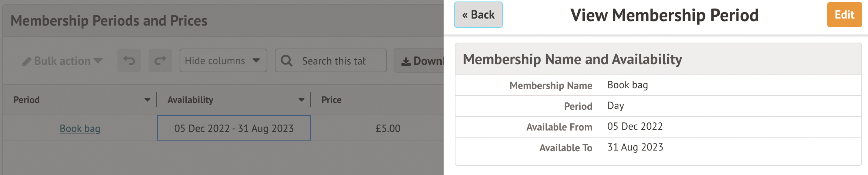Click the redo arrow icon
868x175 pixels.
160,60
